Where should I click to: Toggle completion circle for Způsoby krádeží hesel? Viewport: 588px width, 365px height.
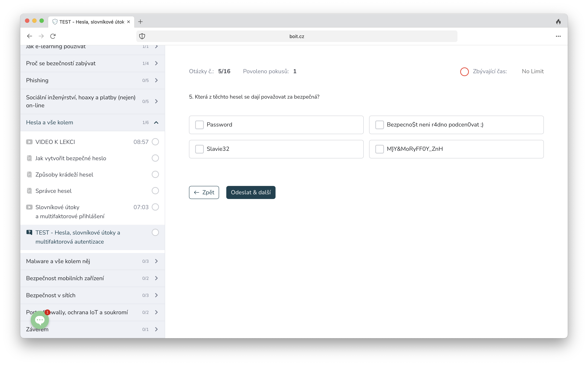[x=155, y=174]
